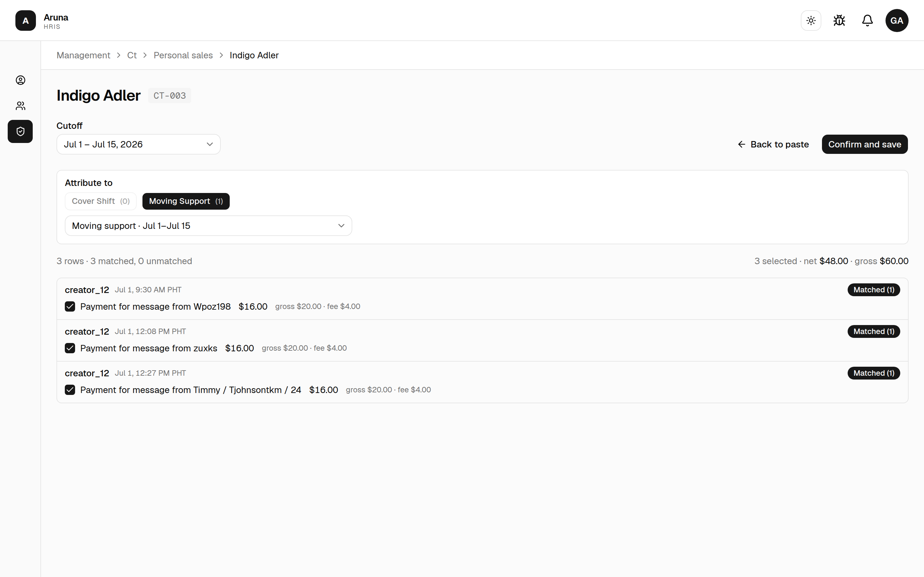Open the bug report icon

(x=839, y=20)
